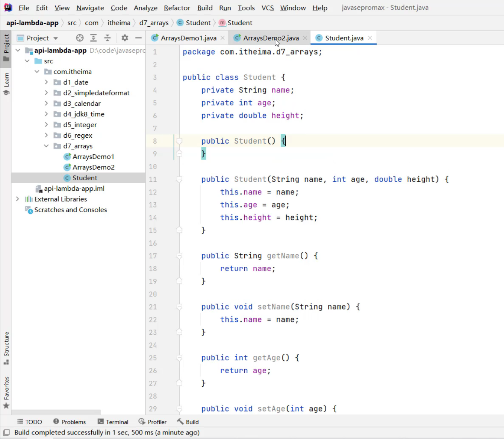Viewport: 504px width, 439px height.
Task: Click the locate/select opened file target icon
Action: point(80,38)
